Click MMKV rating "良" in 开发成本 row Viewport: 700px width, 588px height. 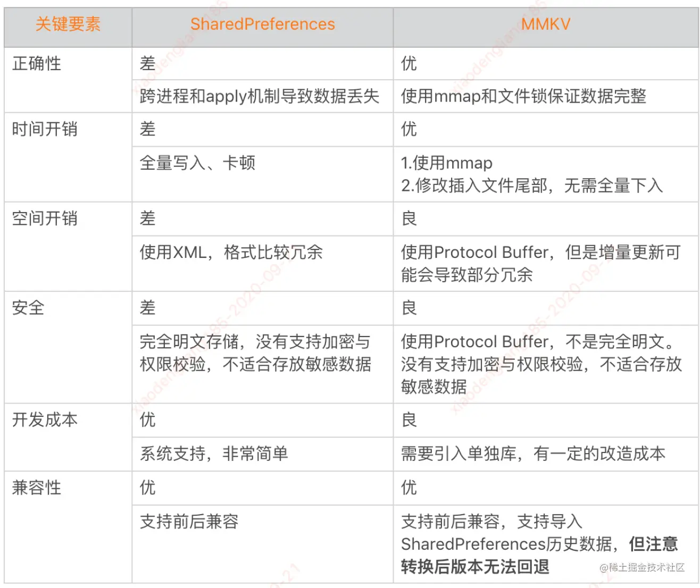(545, 420)
